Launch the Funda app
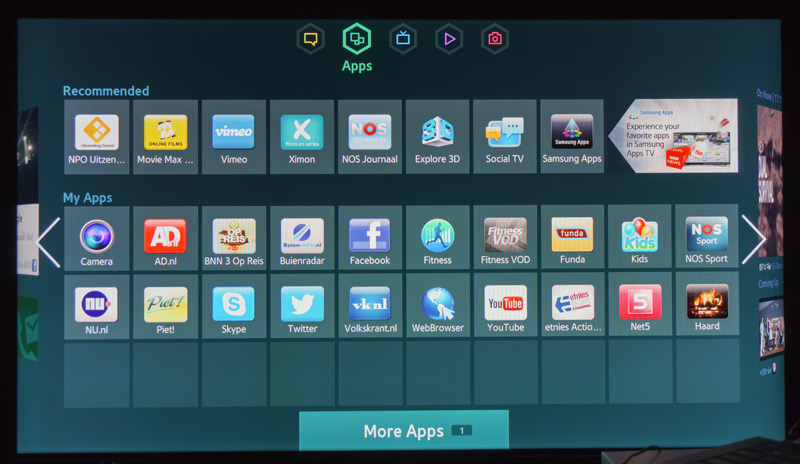The height and width of the screenshot is (464, 800). (572, 237)
